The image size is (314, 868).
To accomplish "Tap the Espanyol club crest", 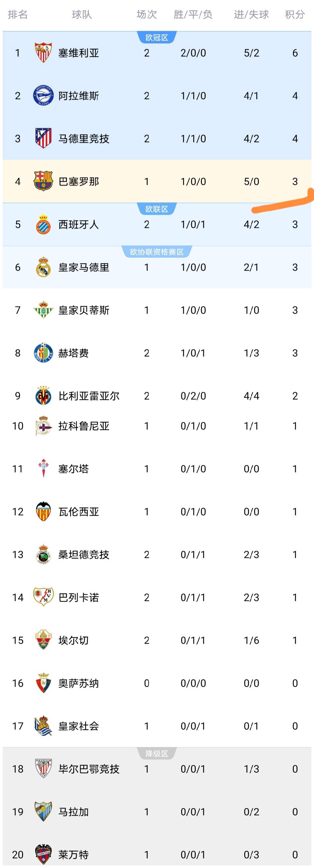I will point(43,224).
